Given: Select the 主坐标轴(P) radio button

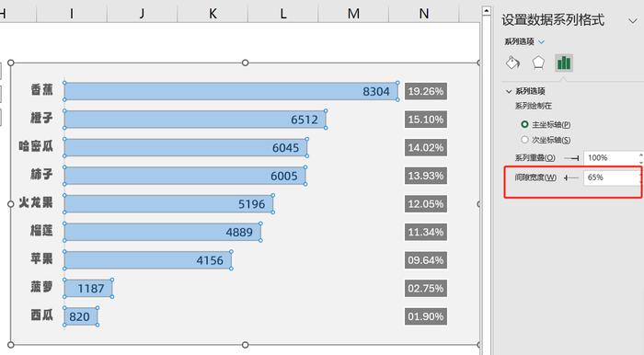Looking at the screenshot, I should [524, 124].
